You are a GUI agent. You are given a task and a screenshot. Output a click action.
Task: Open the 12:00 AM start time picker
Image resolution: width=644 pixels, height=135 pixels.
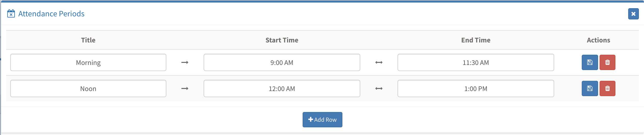[x=282, y=88]
